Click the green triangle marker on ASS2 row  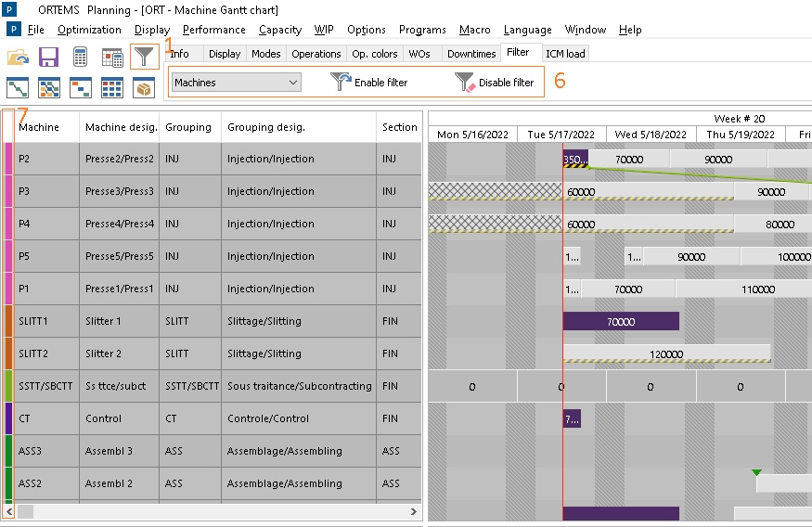click(756, 472)
